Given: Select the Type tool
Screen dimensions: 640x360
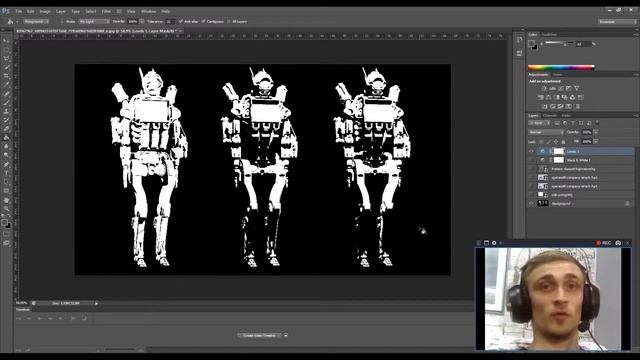Looking at the screenshot, I should 6,173.
